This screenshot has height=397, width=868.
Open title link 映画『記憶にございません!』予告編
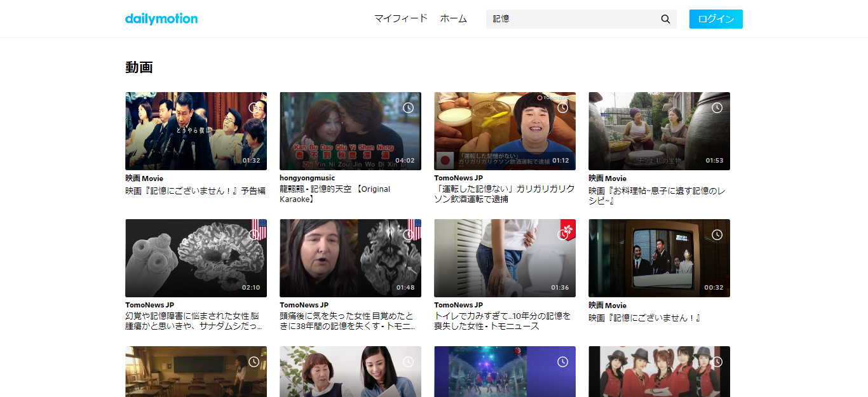[195, 191]
